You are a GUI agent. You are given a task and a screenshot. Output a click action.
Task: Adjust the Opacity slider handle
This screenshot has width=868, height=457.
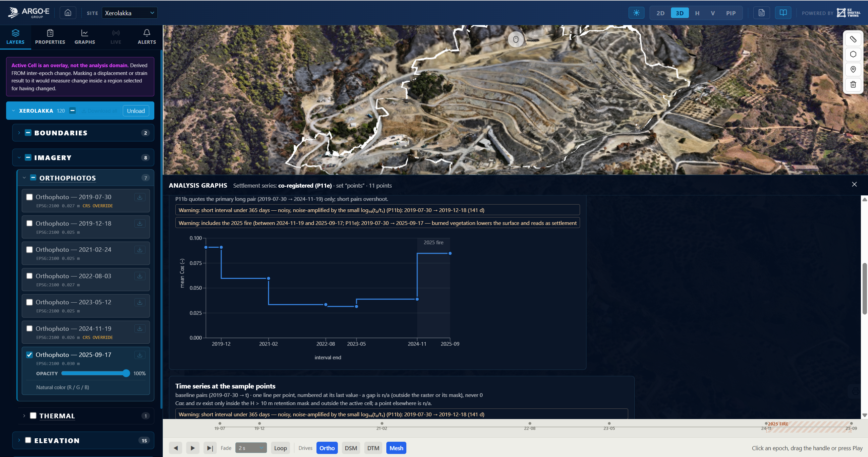point(126,373)
